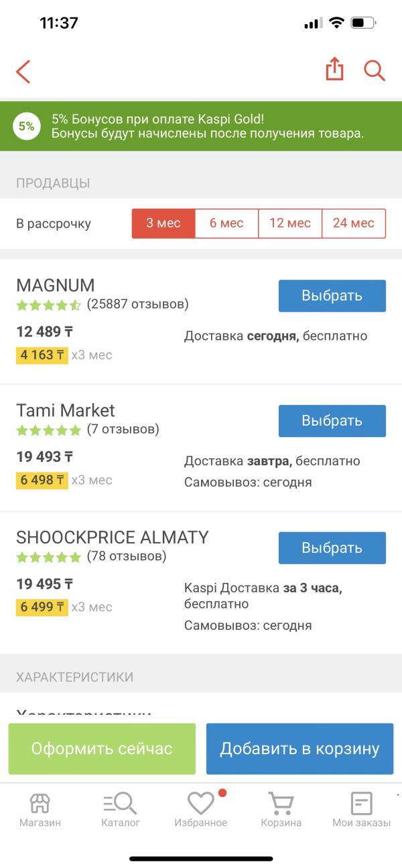Open search with the magnifier icon
402x868 pixels.
tap(374, 70)
